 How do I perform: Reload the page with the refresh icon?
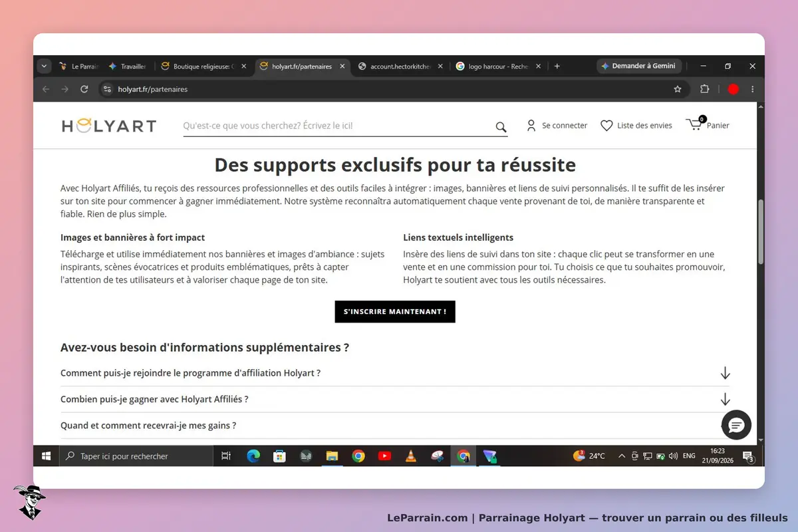(x=84, y=89)
